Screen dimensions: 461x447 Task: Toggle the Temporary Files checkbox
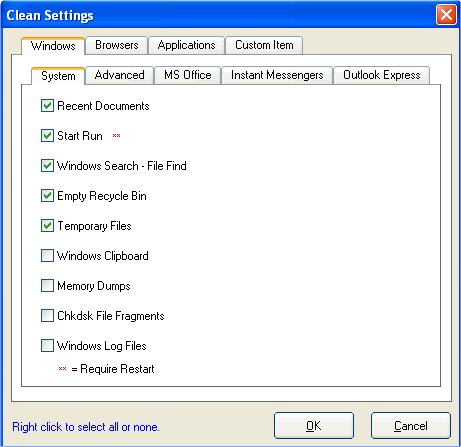(47, 226)
